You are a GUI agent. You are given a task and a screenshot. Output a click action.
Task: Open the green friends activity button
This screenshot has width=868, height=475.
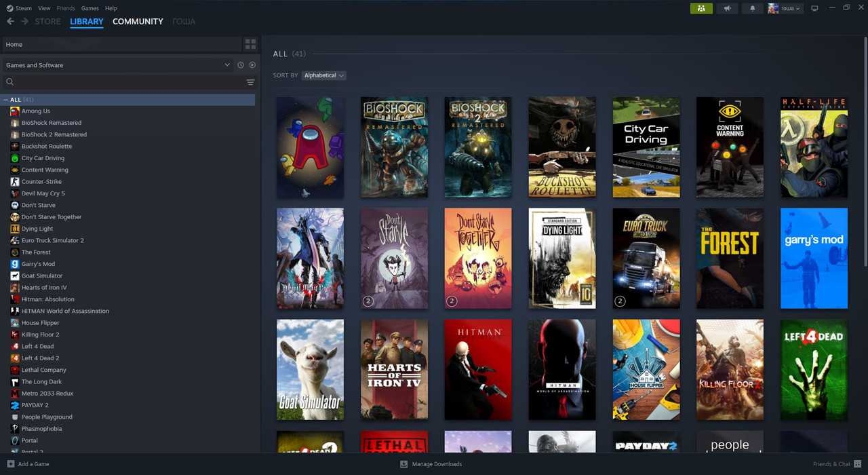[x=701, y=8]
